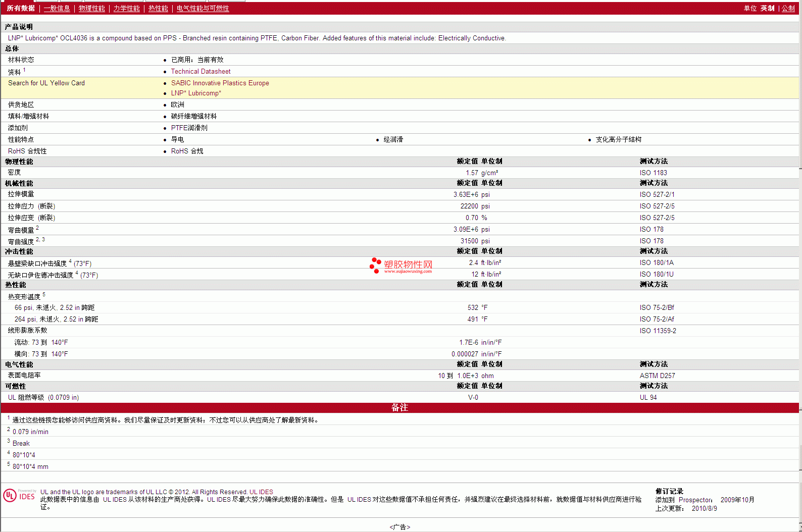This screenshot has height=532, width=802.
Task: Select flexural strength value 31500
Action: click(469, 241)
